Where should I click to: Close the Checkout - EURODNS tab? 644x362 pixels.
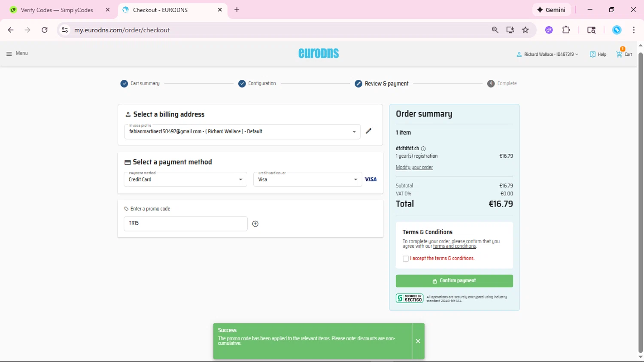pos(220,9)
